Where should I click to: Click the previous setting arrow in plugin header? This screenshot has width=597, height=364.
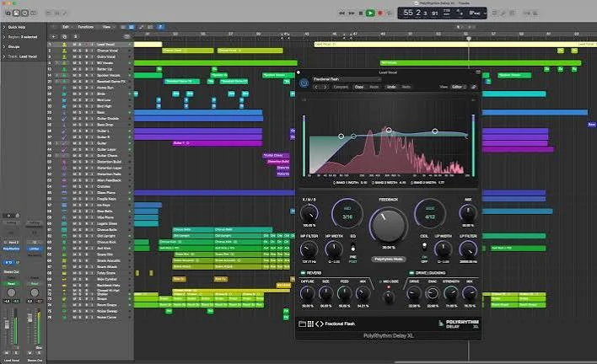[316, 87]
